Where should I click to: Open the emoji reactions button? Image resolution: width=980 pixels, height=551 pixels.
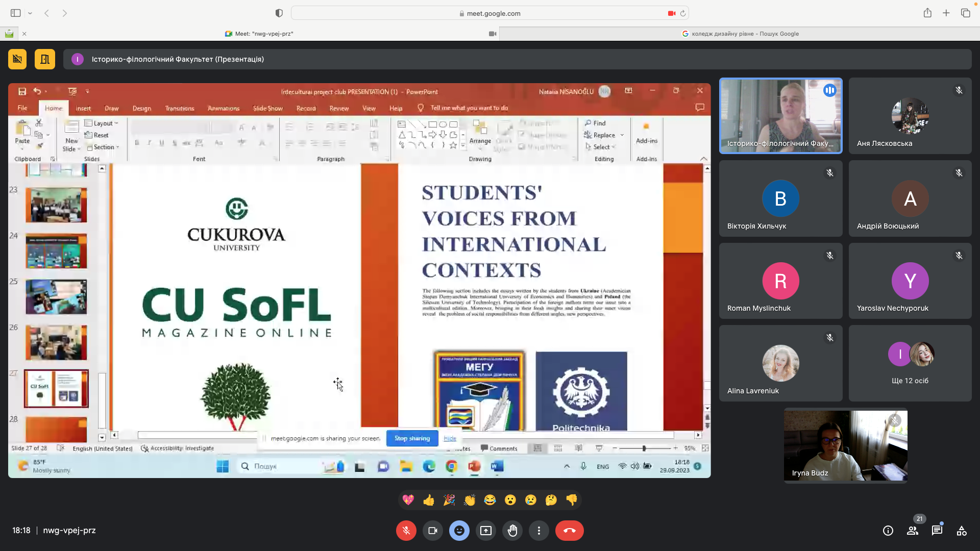(x=459, y=531)
